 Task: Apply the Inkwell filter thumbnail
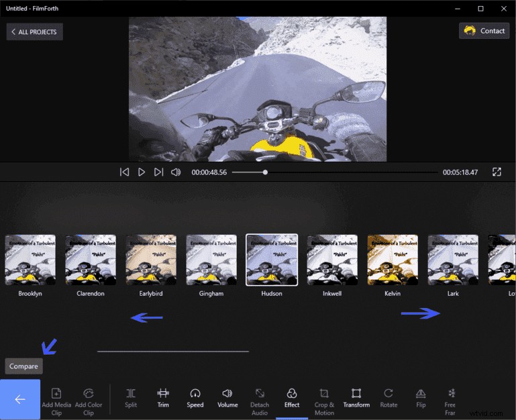click(x=332, y=260)
